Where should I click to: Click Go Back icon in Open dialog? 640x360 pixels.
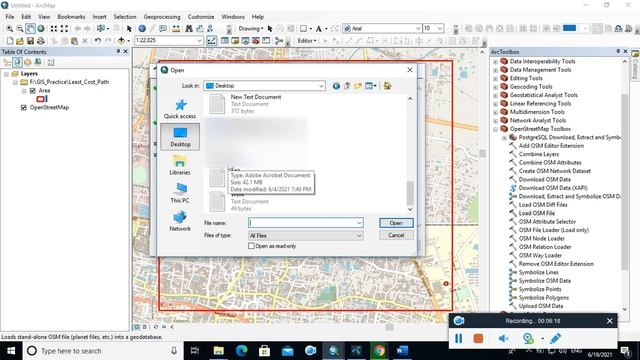click(336, 86)
